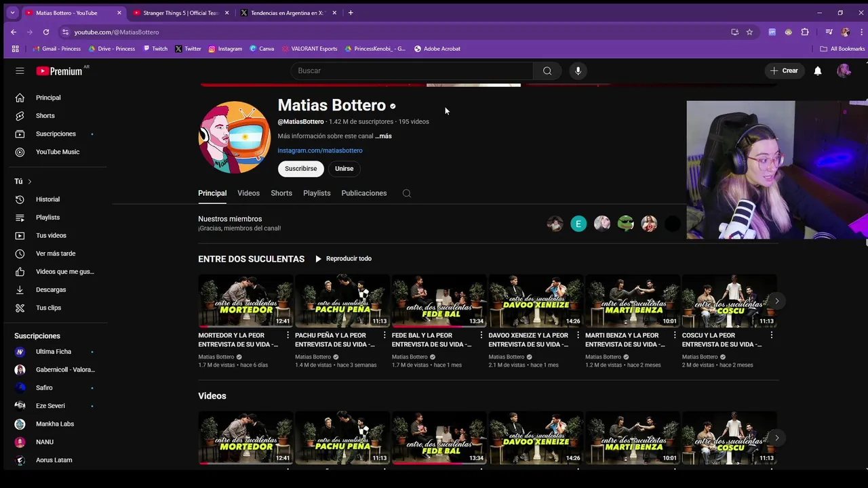Viewport: 868px width, 488px height.
Task: Reload the page in Chrome
Action: (x=46, y=32)
